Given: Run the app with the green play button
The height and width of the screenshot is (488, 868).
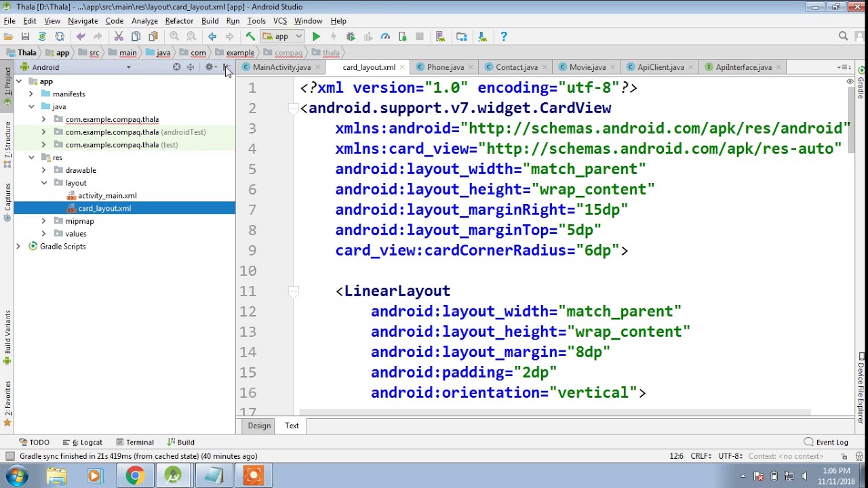Looking at the screenshot, I should point(316,37).
